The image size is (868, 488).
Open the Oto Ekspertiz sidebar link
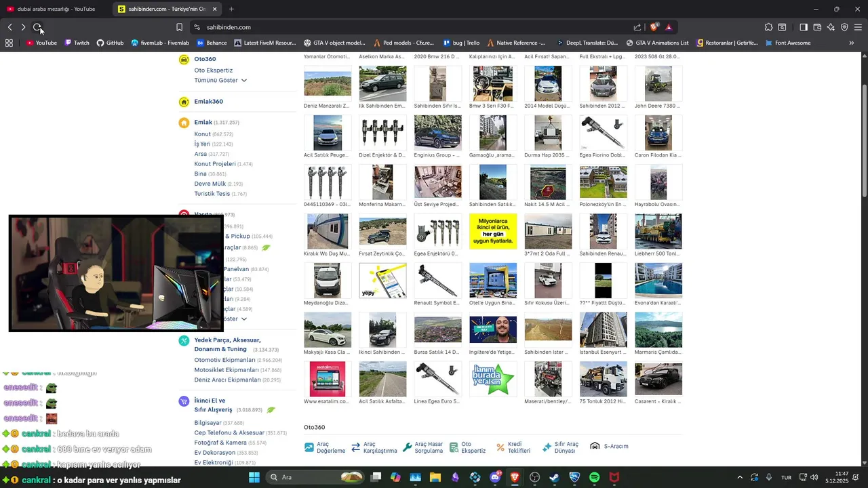coord(213,70)
